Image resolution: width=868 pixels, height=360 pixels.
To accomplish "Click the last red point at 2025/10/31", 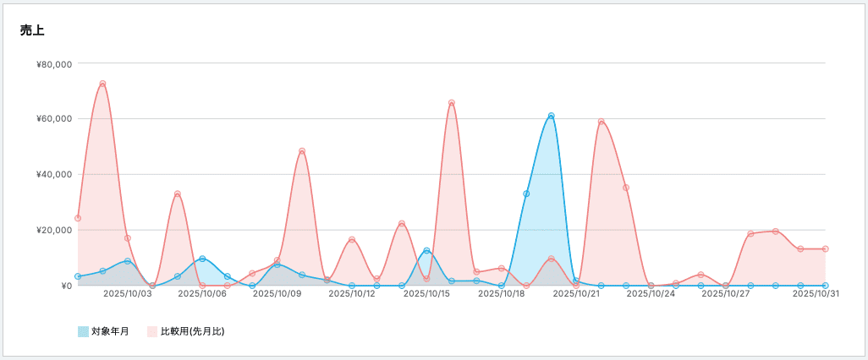I will (826, 248).
